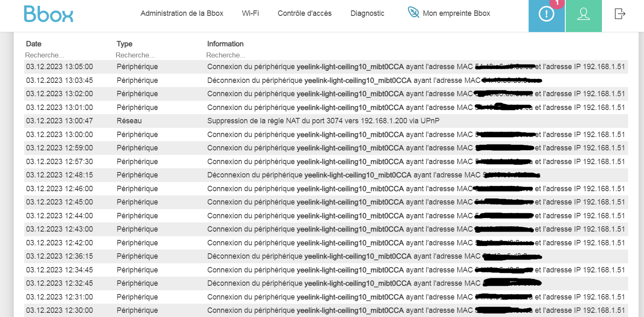Select the 03.12.2023 12:36:15 date cell
This screenshot has height=317, width=644.
(60, 256)
